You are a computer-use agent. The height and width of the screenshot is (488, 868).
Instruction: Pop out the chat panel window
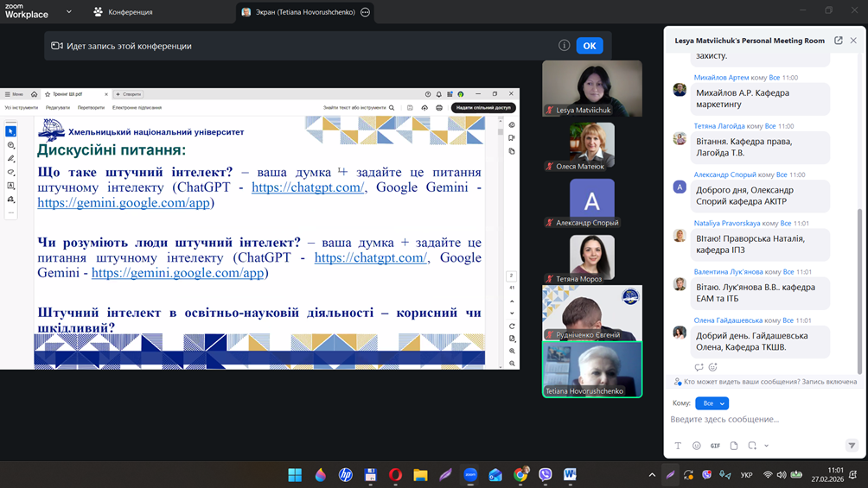(838, 41)
